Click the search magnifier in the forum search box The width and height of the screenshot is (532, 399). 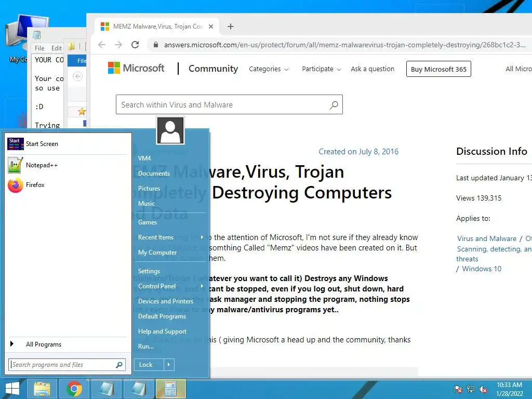point(334,105)
